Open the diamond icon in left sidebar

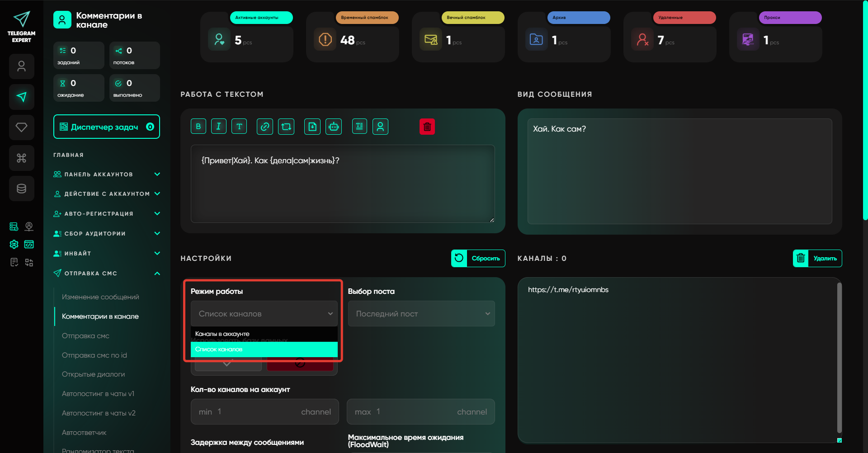[x=21, y=127]
